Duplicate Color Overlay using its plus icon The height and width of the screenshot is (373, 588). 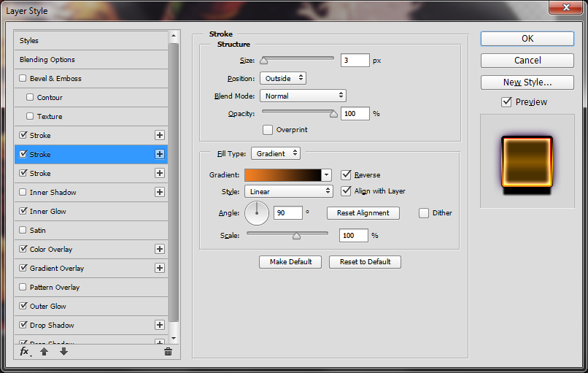pos(159,249)
